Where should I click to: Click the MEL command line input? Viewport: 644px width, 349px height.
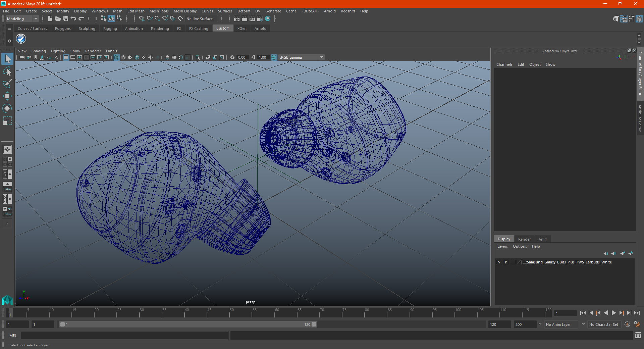coord(124,336)
